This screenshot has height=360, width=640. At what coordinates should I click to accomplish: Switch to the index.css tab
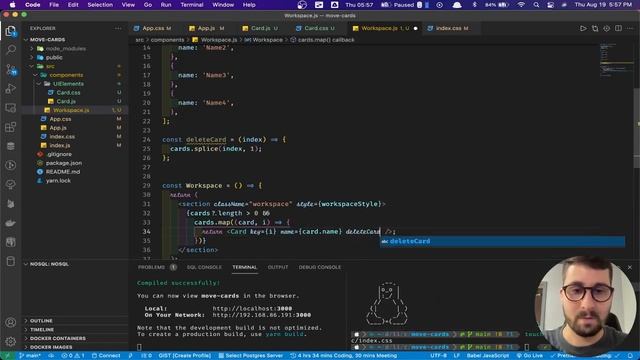click(448, 28)
